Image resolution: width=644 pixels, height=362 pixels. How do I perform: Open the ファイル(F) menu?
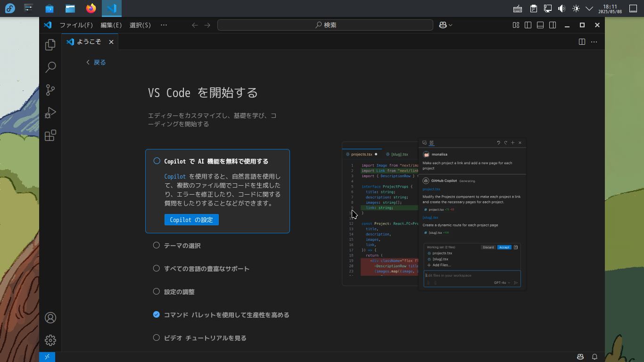click(76, 25)
